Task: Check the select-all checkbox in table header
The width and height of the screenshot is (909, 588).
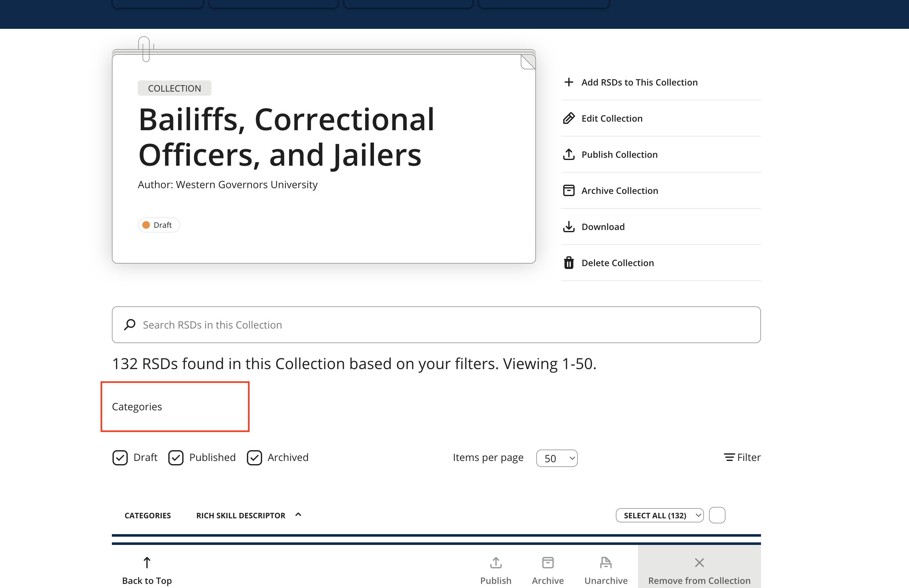Action: (x=717, y=515)
